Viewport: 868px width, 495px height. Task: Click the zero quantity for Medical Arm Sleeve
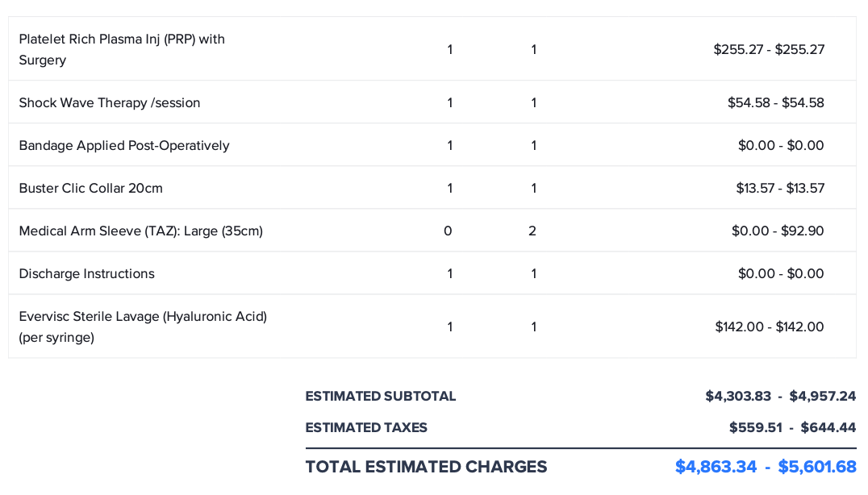coord(448,231)
